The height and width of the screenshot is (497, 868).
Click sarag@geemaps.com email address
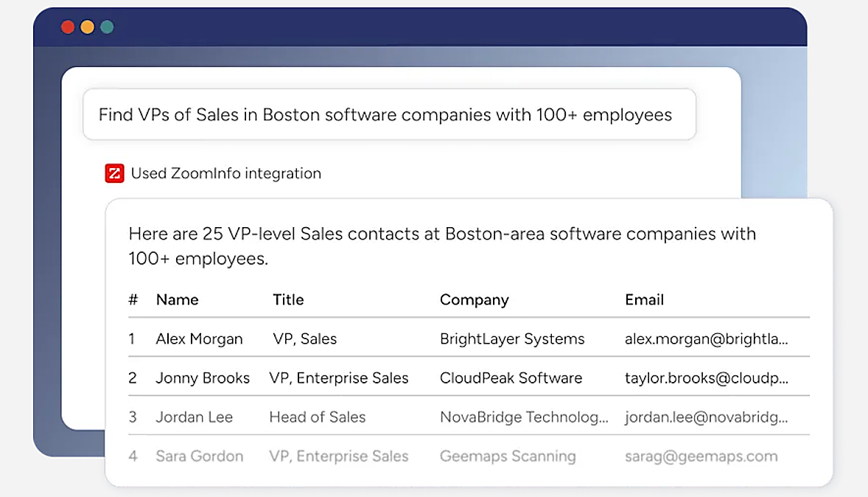point(701,456)
